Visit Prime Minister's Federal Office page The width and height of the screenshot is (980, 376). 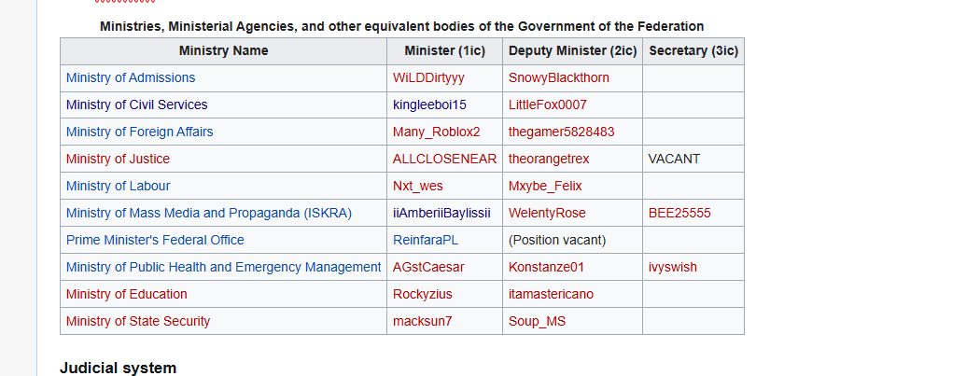click(x=155, y=240)
